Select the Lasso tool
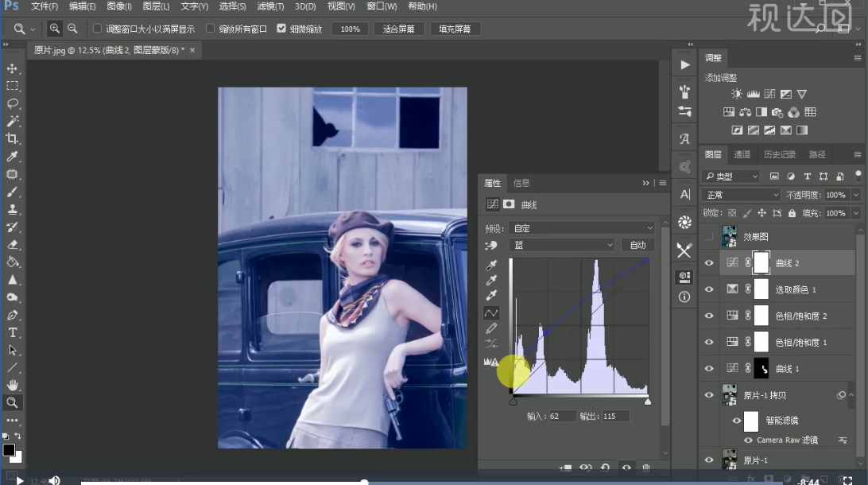The image size is (868, 485). point(12,103)
